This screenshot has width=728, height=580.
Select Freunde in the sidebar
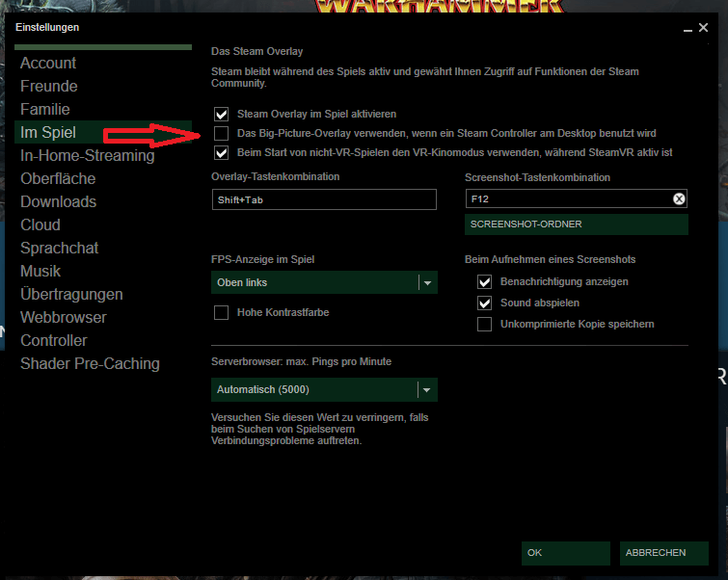[x=49, y=87]
